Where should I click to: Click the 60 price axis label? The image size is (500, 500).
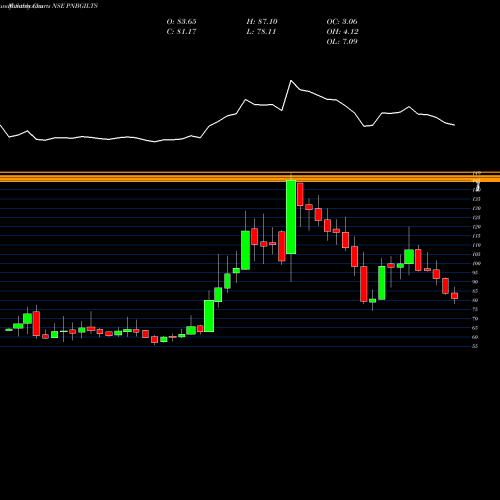click(475, 337)
